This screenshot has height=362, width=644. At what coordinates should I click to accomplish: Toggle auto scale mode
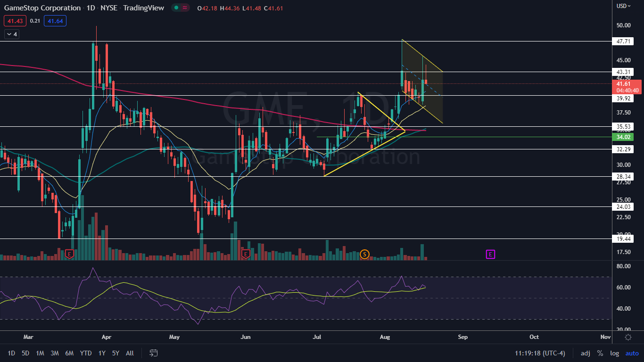point(632,353)
